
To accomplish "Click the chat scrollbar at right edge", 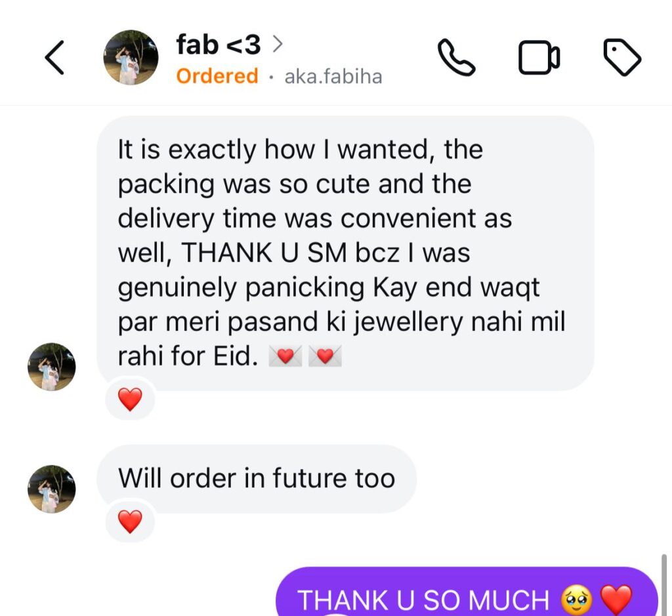I will (x=664, y=585).
